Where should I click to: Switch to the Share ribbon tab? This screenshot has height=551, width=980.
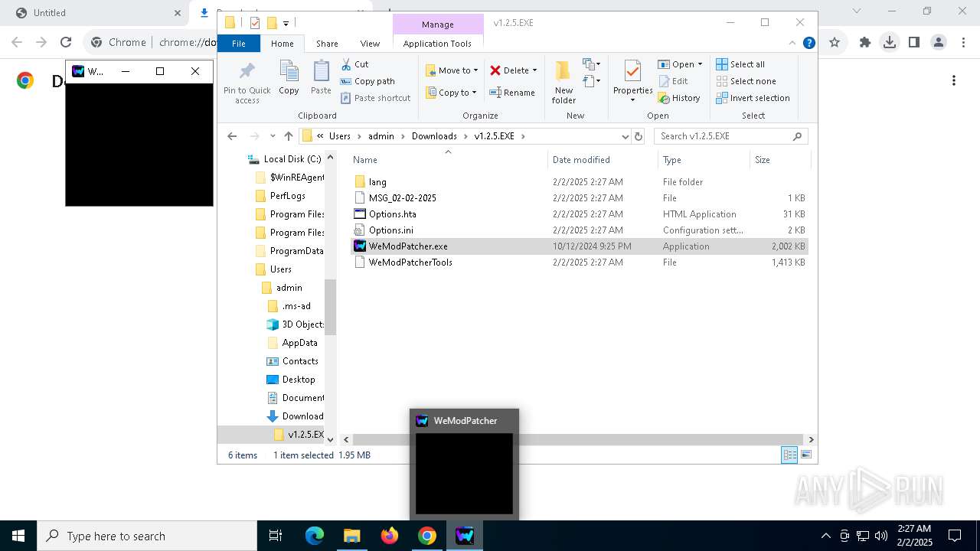[x=327, y=44]
